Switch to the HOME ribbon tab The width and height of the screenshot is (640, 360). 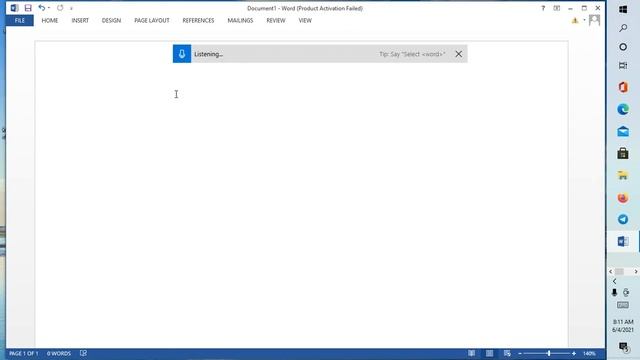(x=50, y=20)
